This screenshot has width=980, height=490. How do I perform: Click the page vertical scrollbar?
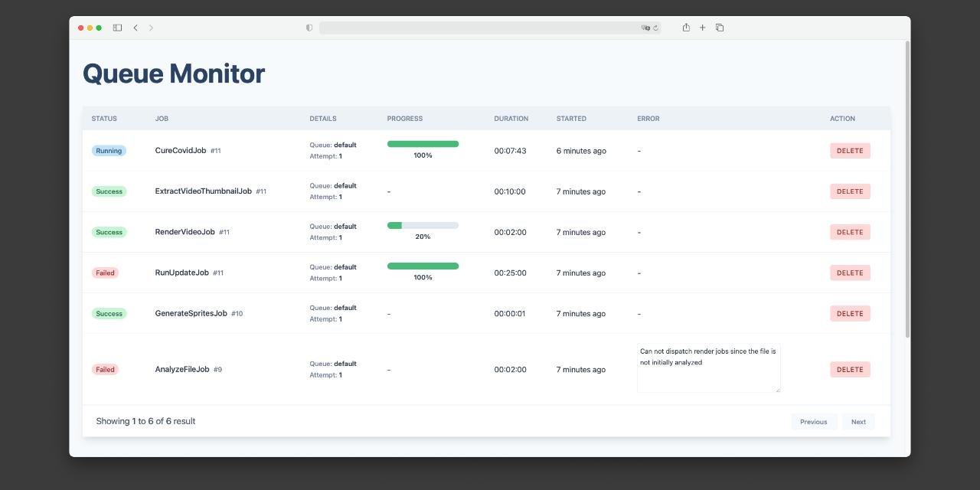pyautogui.click(x=908, y=191)
